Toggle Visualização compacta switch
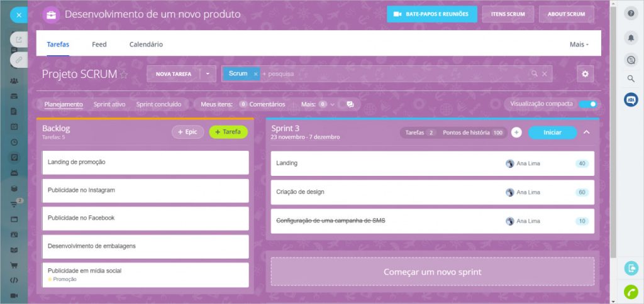This screenshot has width=644, height=304. pos(588,104)
